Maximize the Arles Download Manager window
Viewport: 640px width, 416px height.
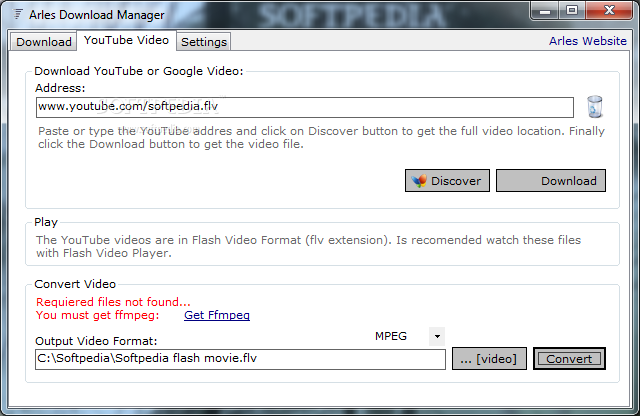pos(572,10)
